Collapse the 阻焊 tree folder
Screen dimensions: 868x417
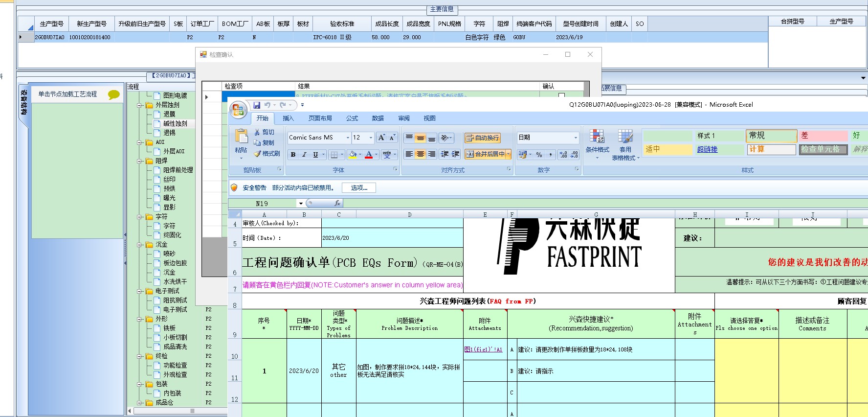pos(140,161)
